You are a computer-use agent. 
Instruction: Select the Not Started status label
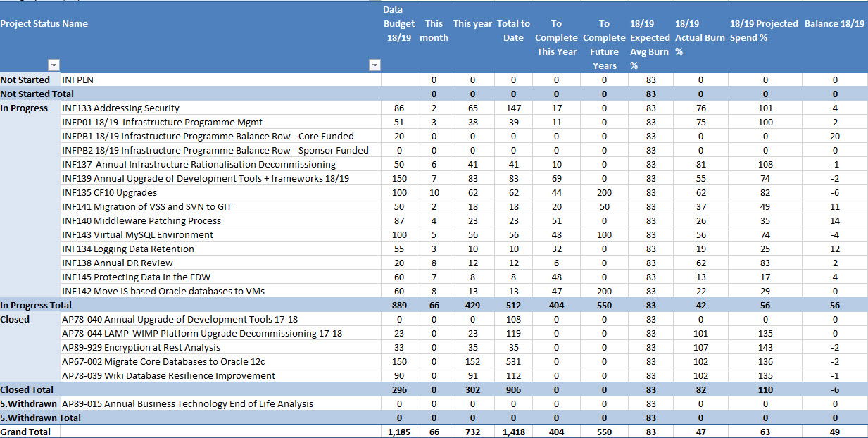point(25,80)
